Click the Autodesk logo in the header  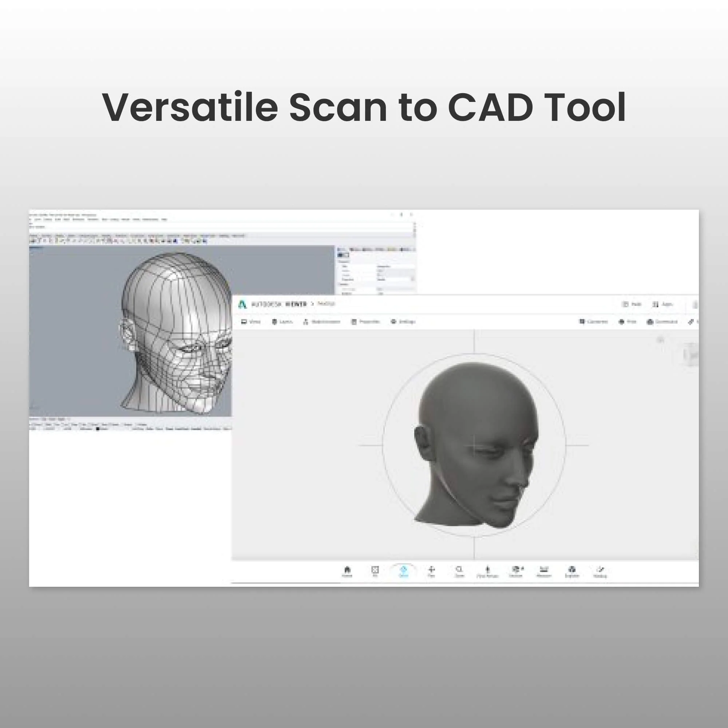(243, 304)
